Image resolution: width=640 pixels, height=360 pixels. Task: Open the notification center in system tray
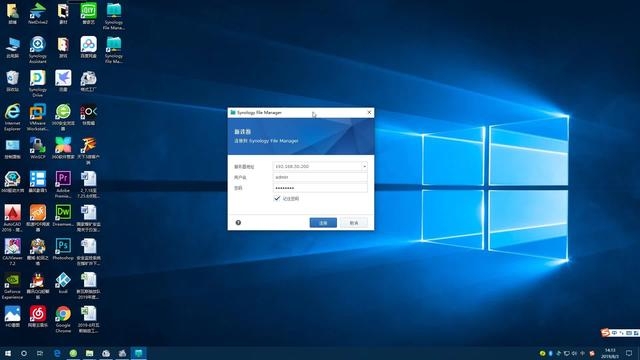click(x=629, y=353)
